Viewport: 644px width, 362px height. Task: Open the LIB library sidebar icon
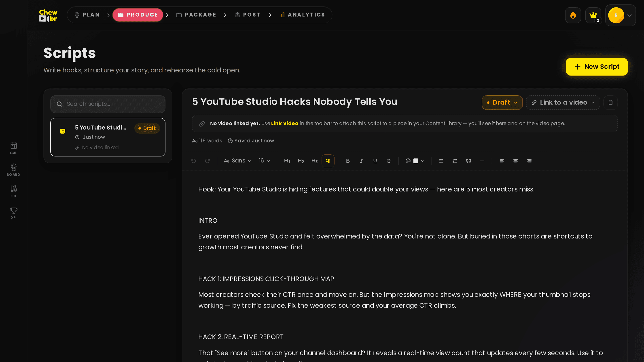[13, 191]
